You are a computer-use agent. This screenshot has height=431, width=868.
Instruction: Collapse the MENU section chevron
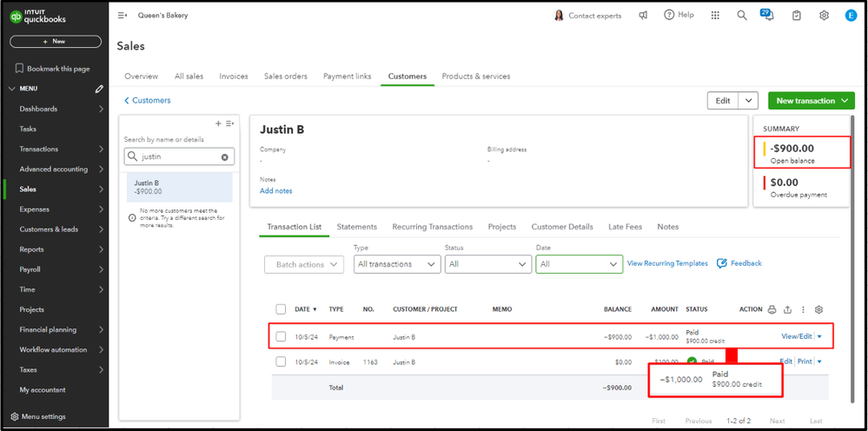(x=12, y=89)
